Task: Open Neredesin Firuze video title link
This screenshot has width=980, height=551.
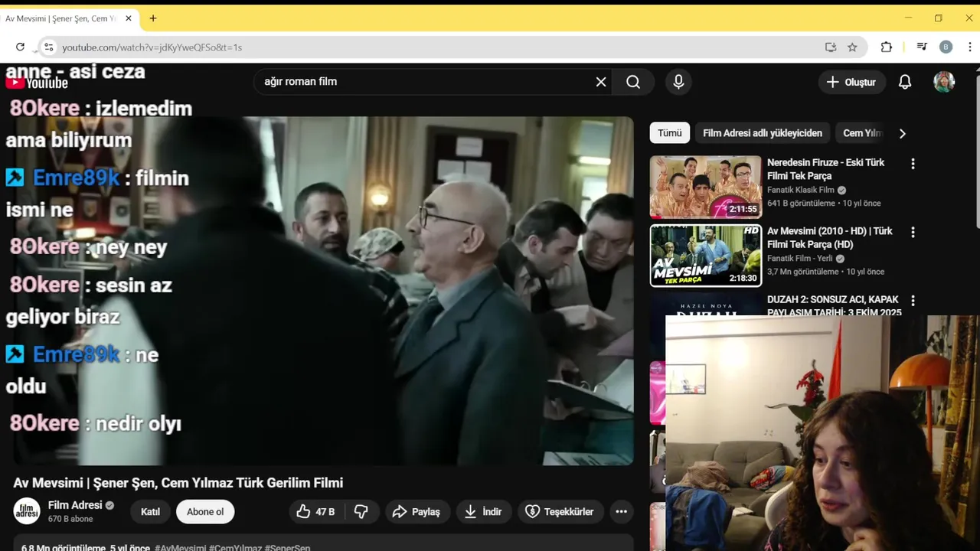Action: click(825, 169)
